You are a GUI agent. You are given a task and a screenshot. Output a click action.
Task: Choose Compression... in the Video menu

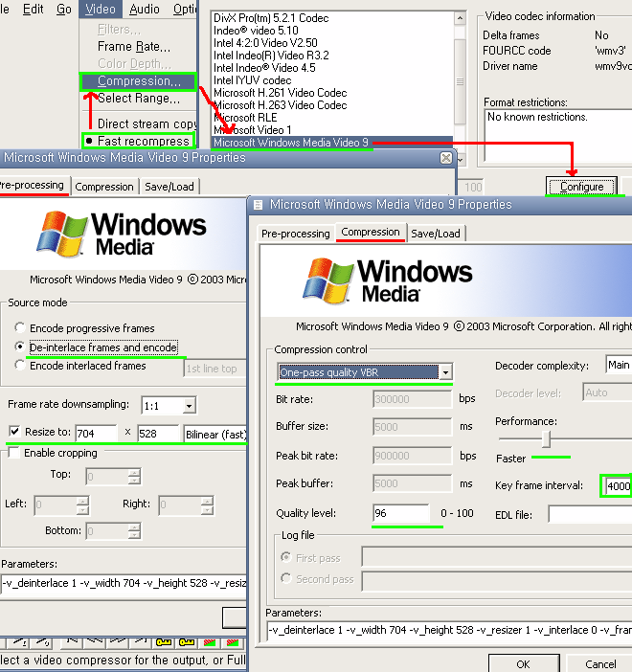(138, 81)
